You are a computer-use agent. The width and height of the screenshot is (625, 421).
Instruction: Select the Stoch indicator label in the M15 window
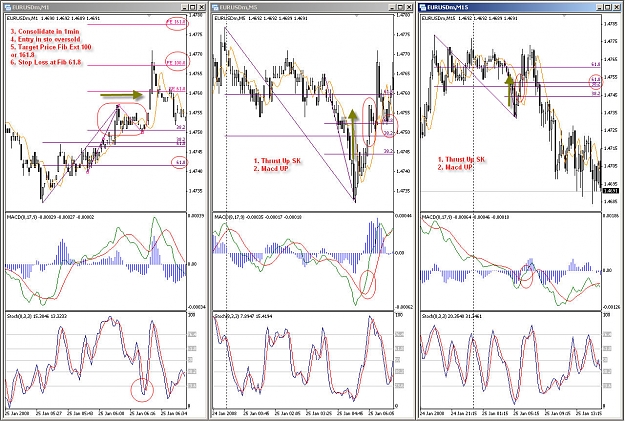tap(451, 316)
